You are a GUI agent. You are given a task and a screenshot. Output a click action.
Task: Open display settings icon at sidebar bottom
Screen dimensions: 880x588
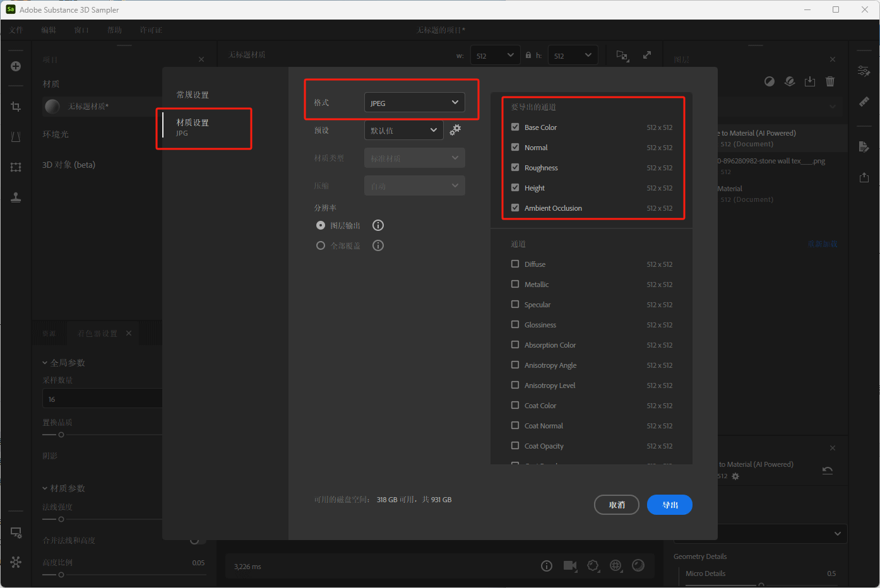[x=16, y=532]
